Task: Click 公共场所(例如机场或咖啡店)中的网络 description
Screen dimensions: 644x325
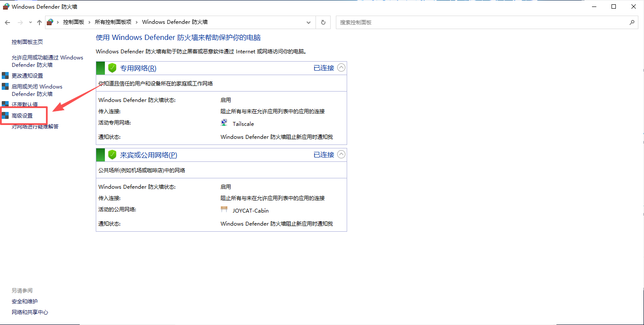Action: click(142, 171)
